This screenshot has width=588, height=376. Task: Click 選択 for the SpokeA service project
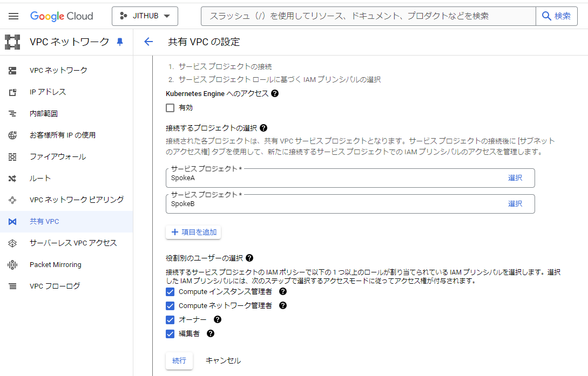515,177
